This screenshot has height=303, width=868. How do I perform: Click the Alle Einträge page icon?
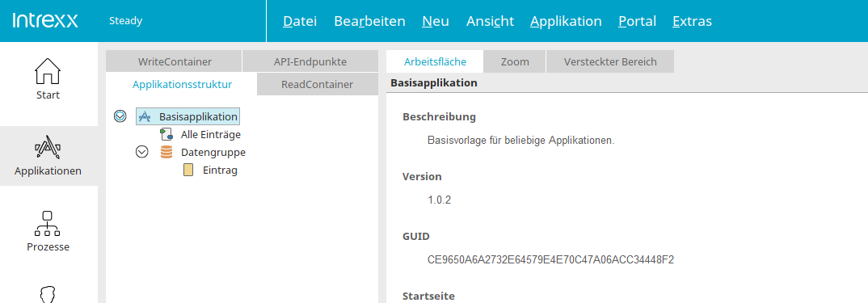166,134
